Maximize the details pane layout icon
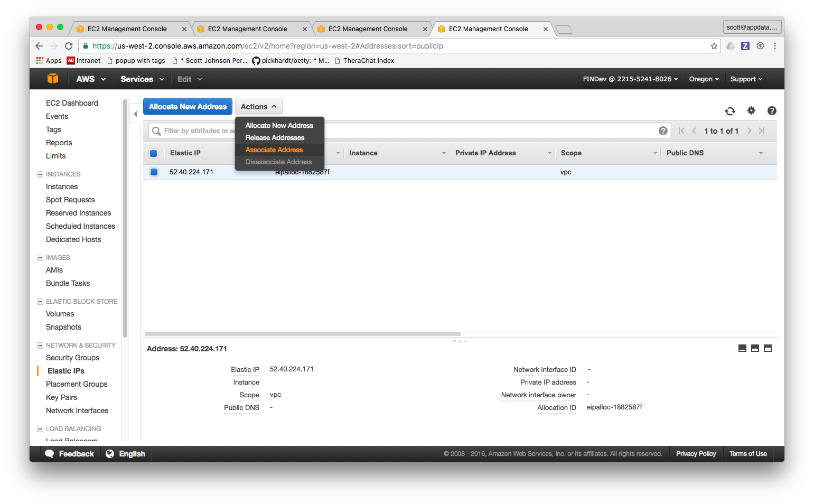The height and width of the screenshot is (504, 814). coord(768,348)
